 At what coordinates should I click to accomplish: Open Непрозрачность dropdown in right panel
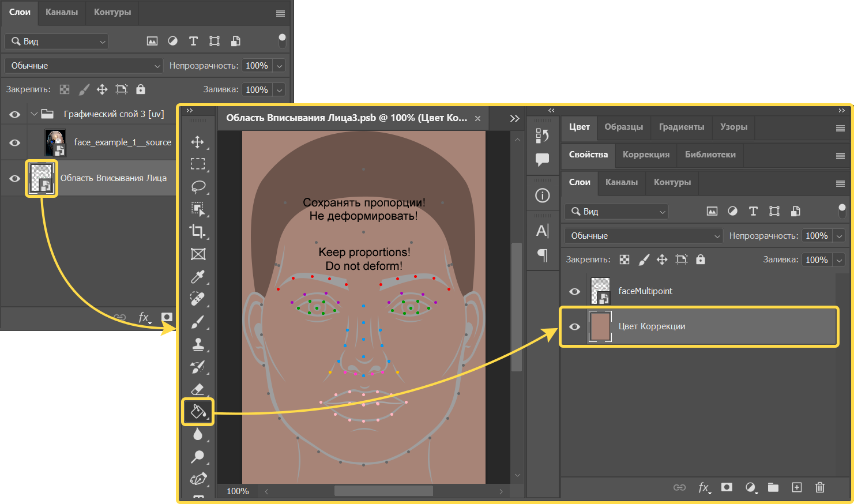coord(840,236)
